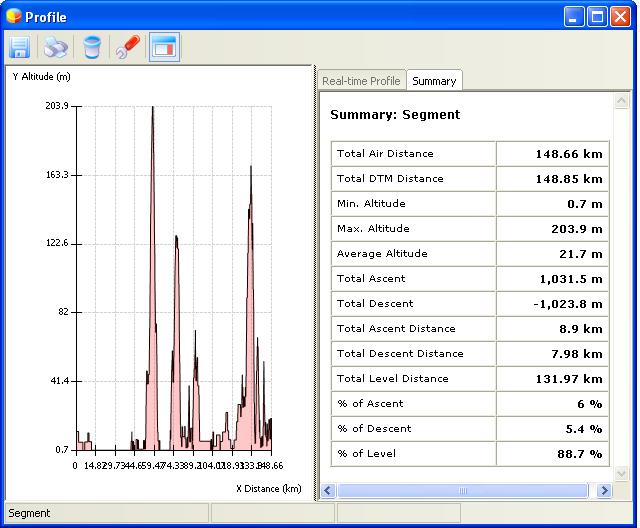Click the horizontal scrollbar left arrow
The width and height of the screenshot is (640, 528).
(x=328, y=490)
